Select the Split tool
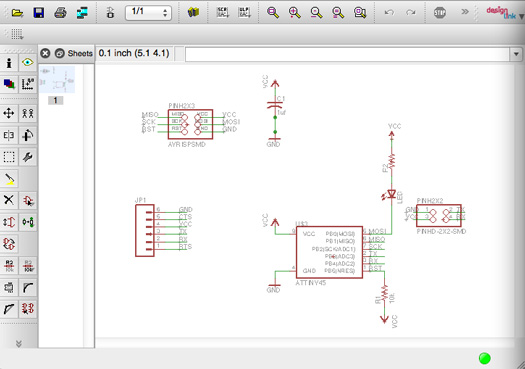Screen dimensions: 525x369 (9, 309)
